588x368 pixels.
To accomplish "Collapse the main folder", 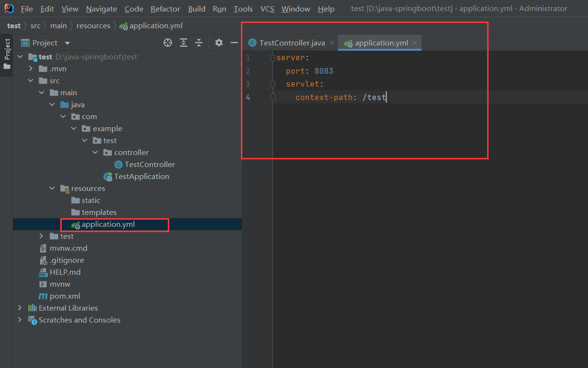I will pyautogui.click(x=42, y=93).
